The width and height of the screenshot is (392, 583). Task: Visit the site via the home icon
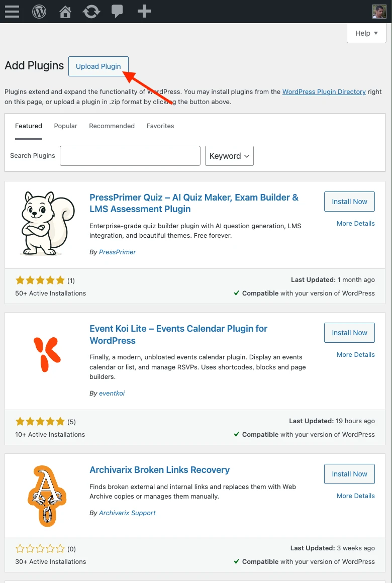[65, 11]
